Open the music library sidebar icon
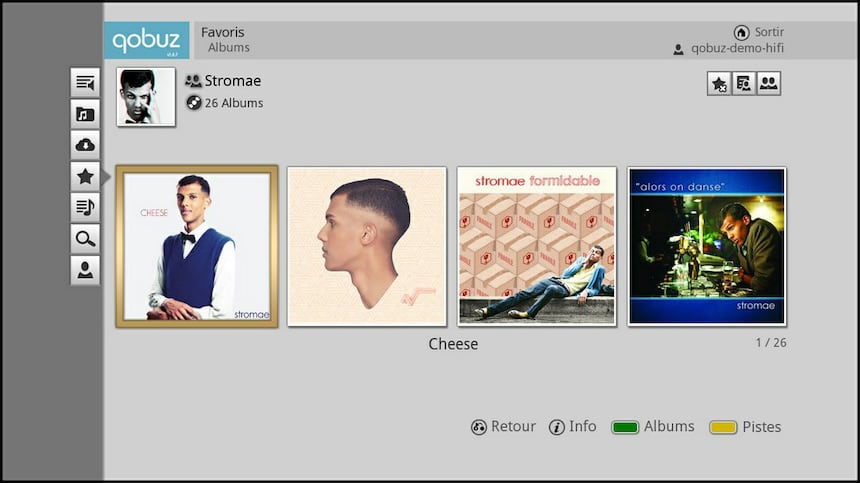Image resolution: width=860 pixels, height=483 pixels. pyautogui.click(x=85, y=114)
